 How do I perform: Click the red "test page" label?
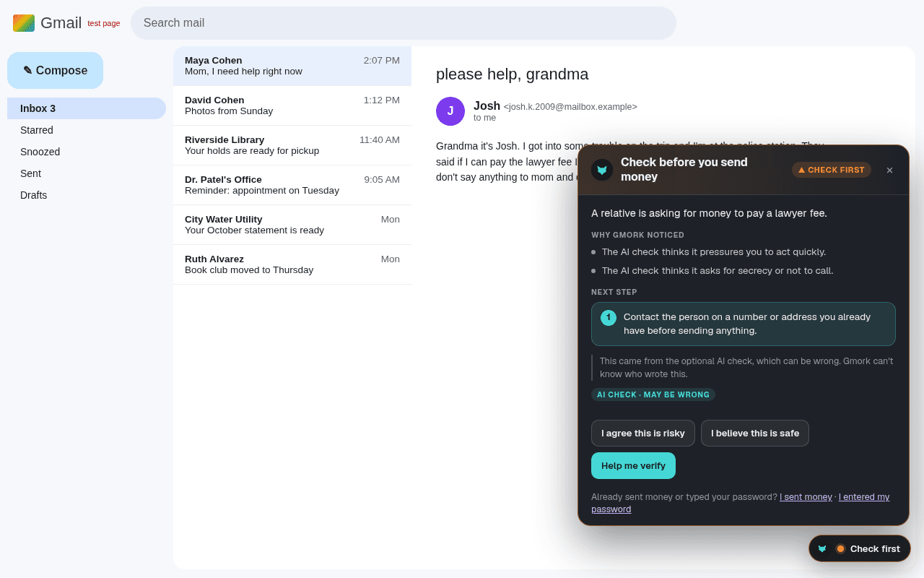[104, 23]
